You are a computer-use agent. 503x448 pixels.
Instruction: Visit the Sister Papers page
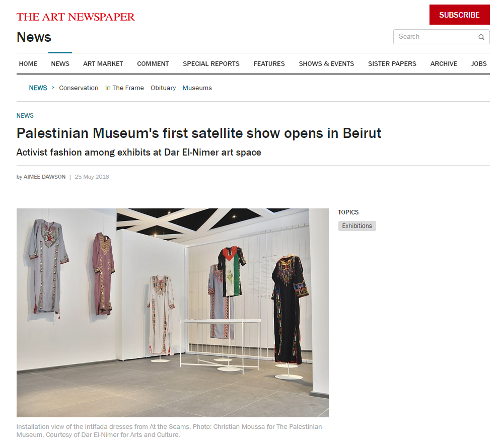pos(392,64)
